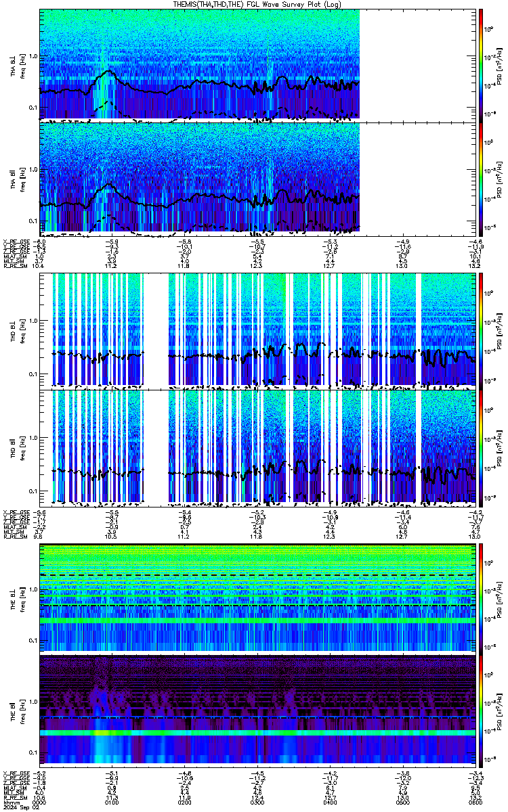Screen dimensions: 508x812
Task: Click the THA B-perpendicular spectrogram panel
Action: (257, 64)
